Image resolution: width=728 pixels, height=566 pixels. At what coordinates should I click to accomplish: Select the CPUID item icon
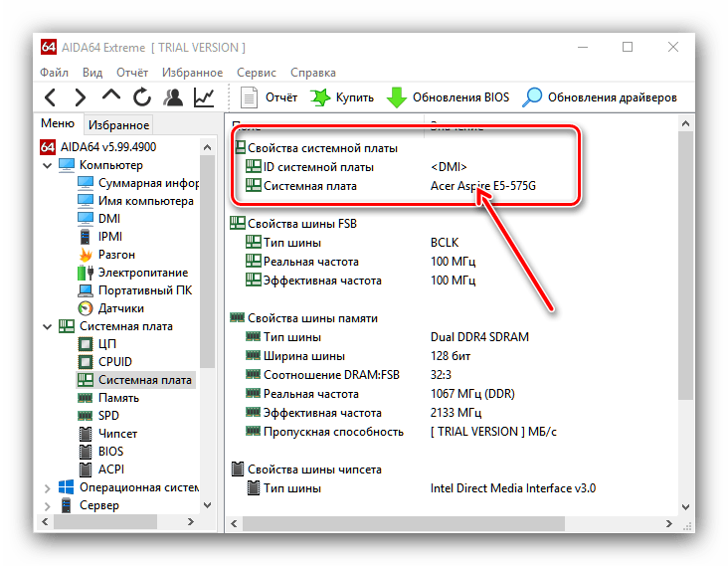[86, 362]
